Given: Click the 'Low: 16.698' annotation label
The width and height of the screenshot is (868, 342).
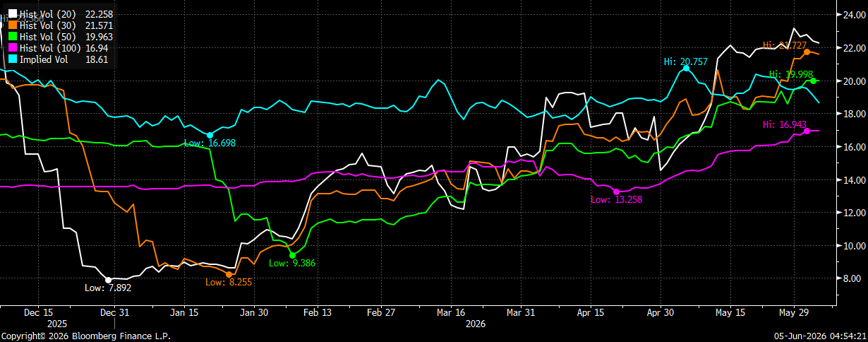Looking at the screenshot, I should (210, 143).
